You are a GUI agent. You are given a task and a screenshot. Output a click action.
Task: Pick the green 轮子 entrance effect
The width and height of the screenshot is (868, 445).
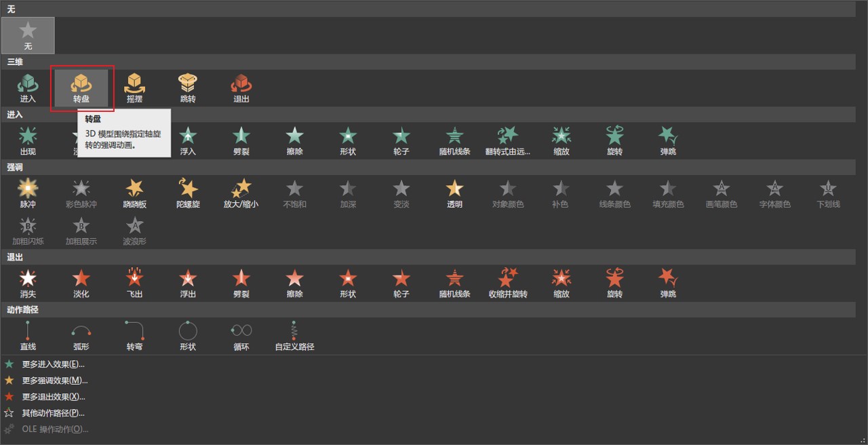click(401, 140)
